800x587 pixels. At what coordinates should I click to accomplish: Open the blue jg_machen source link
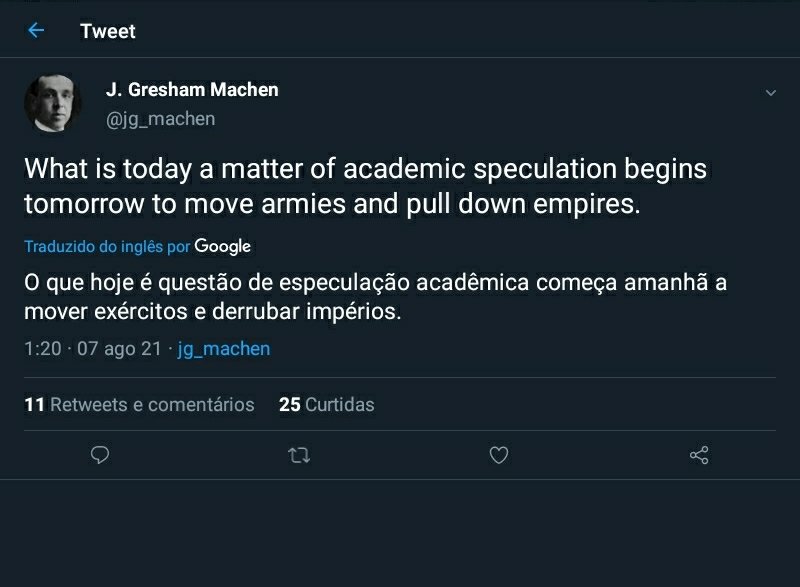[224, 349]
